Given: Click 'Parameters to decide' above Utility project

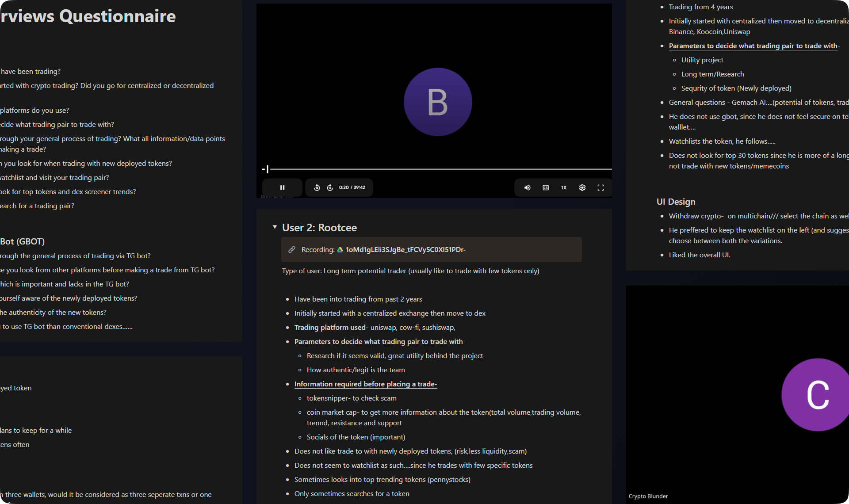Looking at the screenshot, I should (754, 46).
